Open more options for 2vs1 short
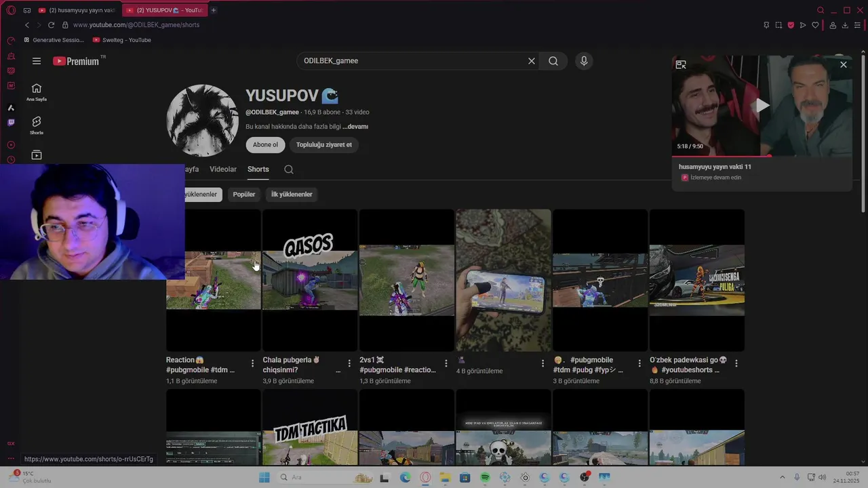 point(446,364)
